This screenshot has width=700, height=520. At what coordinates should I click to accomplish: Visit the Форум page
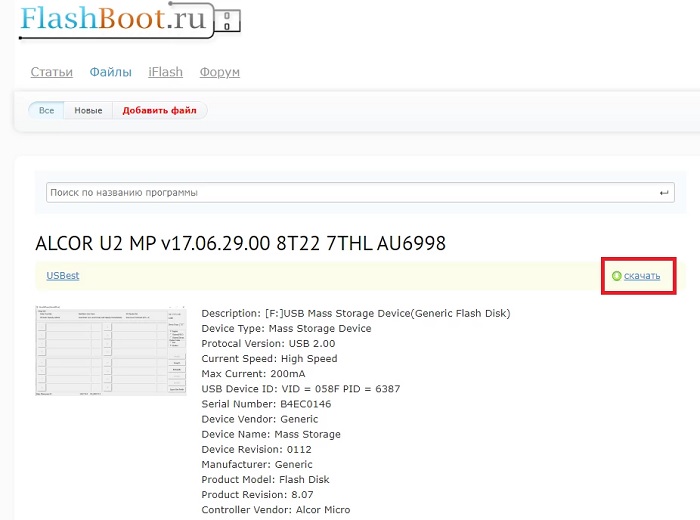219,72
